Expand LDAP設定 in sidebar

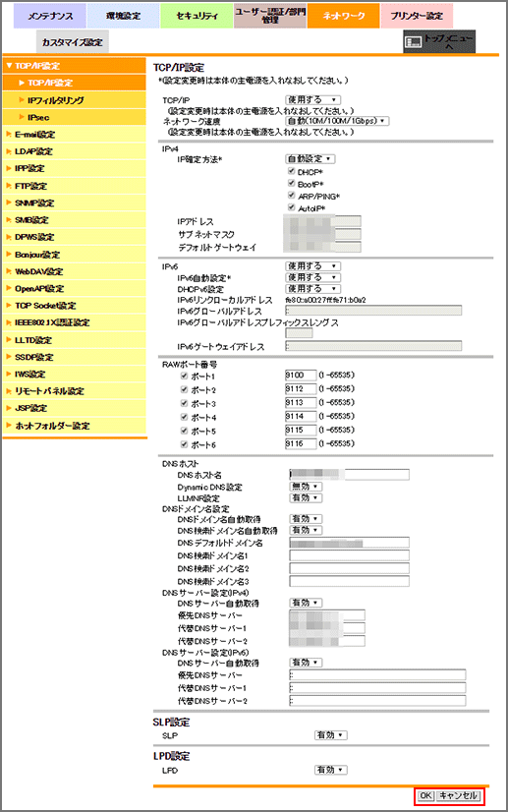(75, 151)
